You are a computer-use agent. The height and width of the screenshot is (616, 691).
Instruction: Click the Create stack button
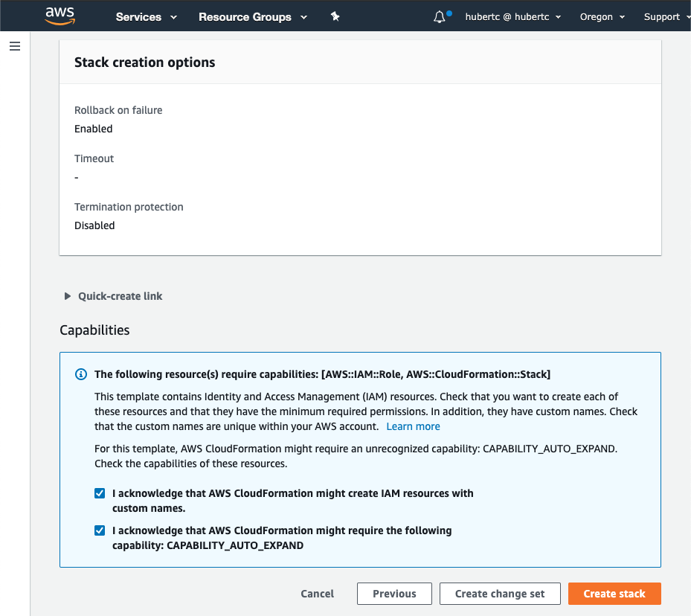point(614,594)
